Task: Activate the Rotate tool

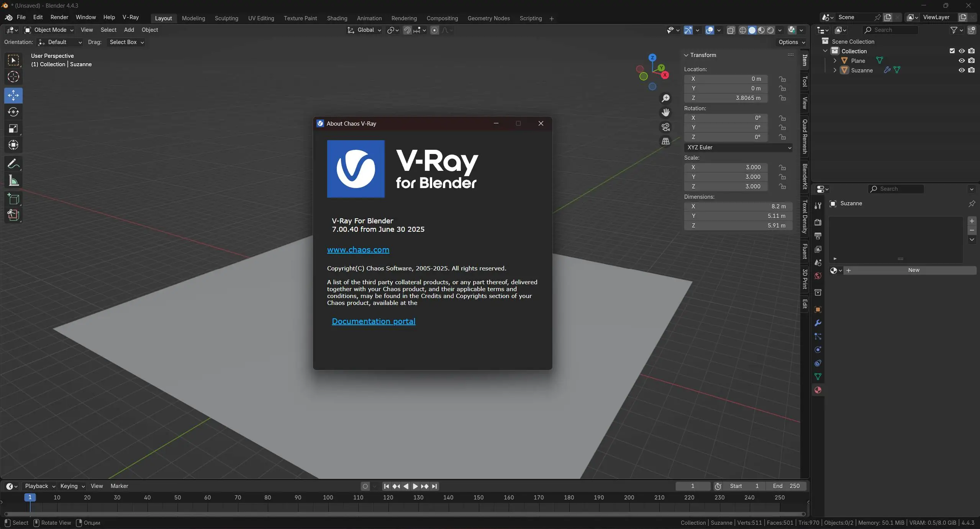Action: [x=13, y=112]
